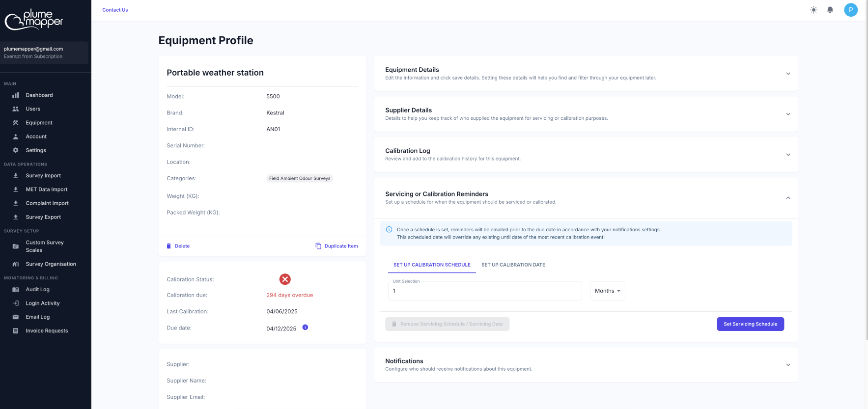Open the Contact Us link
This screenshot has width=868, height=409.
(115, 10)
